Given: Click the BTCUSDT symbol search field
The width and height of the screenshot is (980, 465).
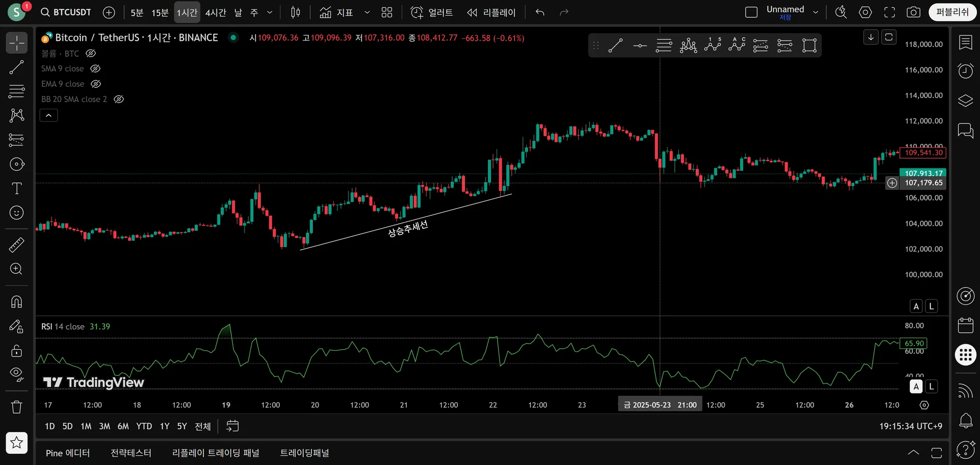Looking at the screenshot, I should pos(66,12).
